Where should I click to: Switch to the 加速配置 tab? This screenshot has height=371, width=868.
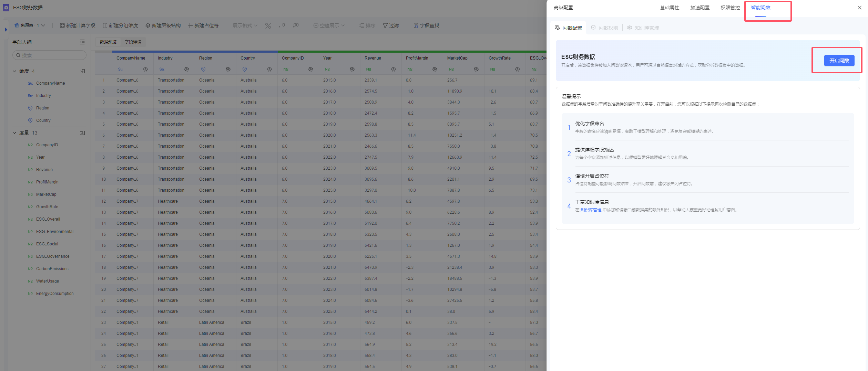click(699, 8)
